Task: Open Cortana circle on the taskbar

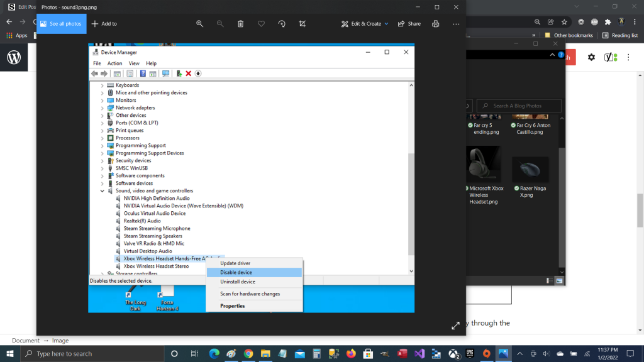Action: click(x=174, y=353)
